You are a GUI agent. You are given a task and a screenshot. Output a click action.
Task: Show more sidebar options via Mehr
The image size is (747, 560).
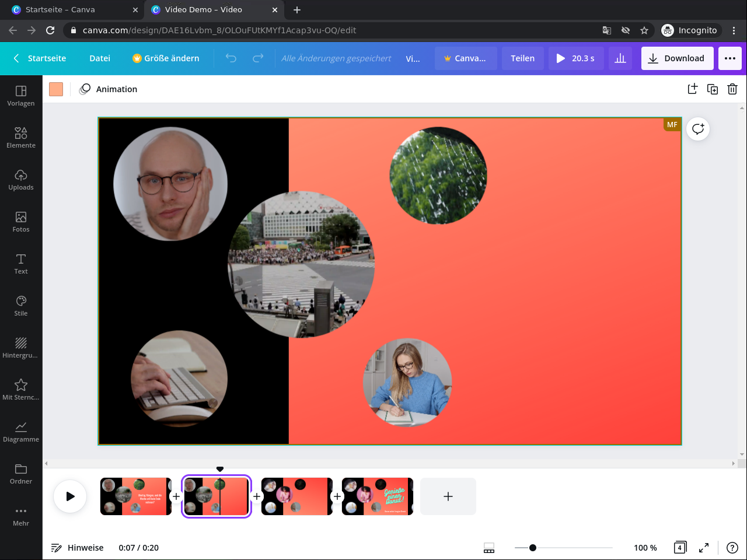(21, 516)
